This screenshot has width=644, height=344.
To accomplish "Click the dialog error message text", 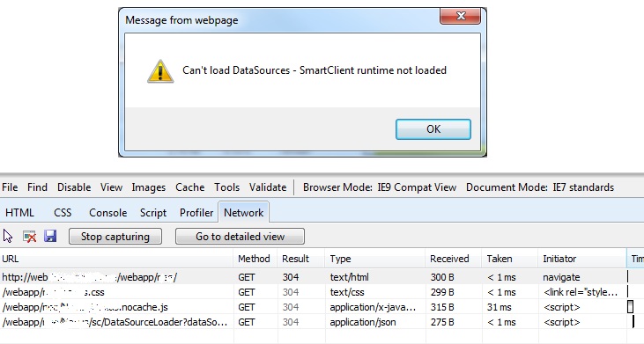I will point(315,70).
